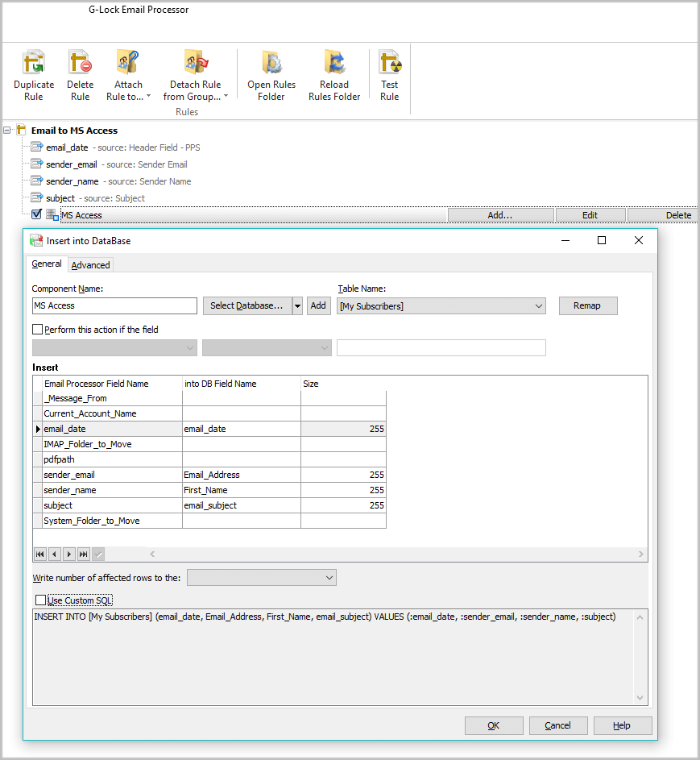700x760 pixels.
Task: Open the condition field name dropdown
Action: click(190, 348)
